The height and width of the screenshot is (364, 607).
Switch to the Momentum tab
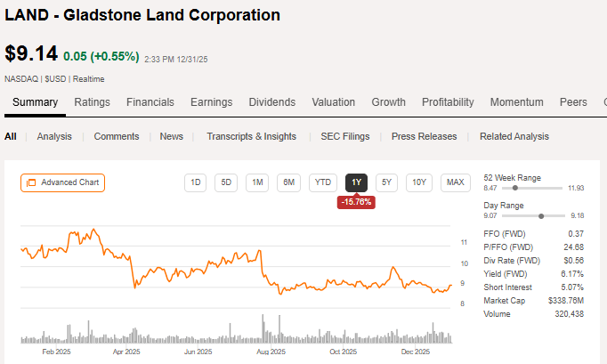516,102
